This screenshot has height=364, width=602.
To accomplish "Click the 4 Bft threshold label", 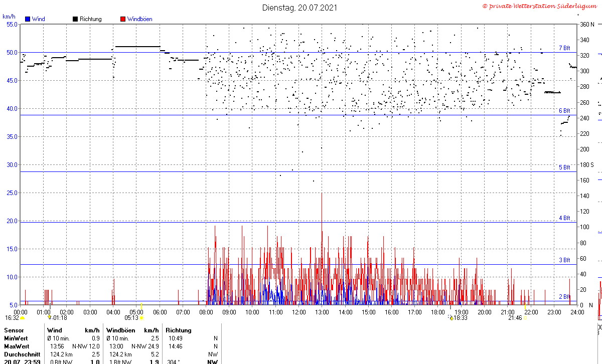I will point(564,218).
